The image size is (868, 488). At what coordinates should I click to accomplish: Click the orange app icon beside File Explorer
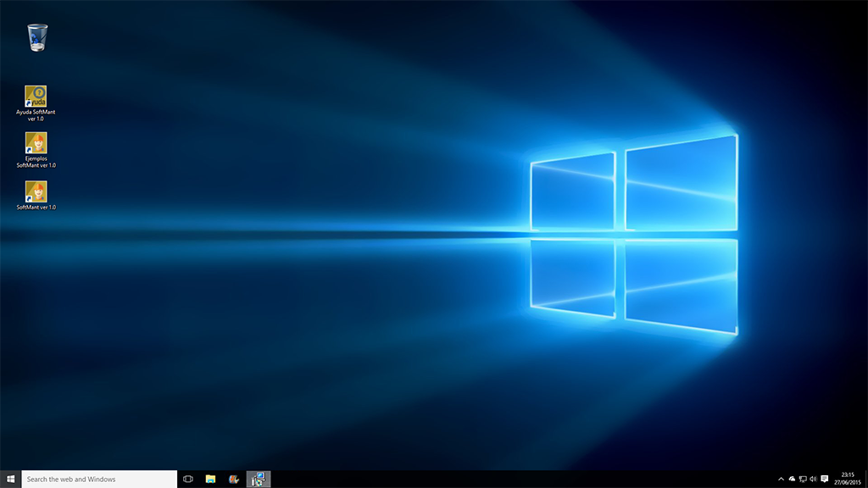tap(234, 479)
